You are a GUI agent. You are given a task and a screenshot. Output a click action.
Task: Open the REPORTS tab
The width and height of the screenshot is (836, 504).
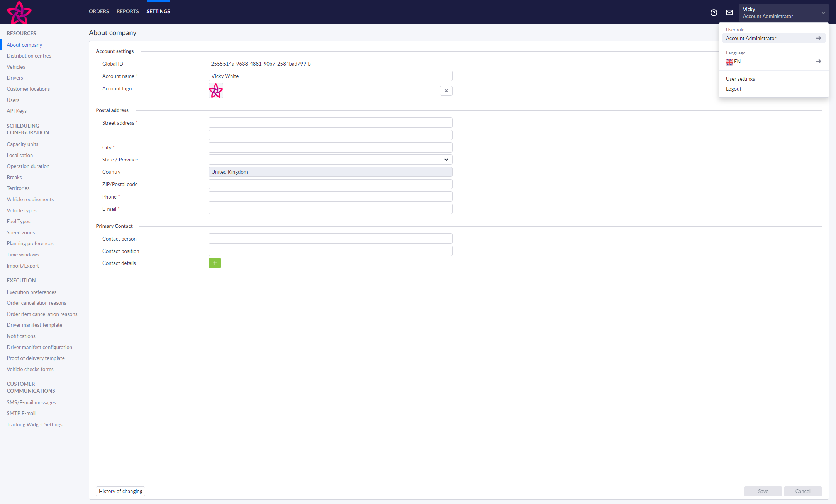pyautogui.click(x=127, y=12)
